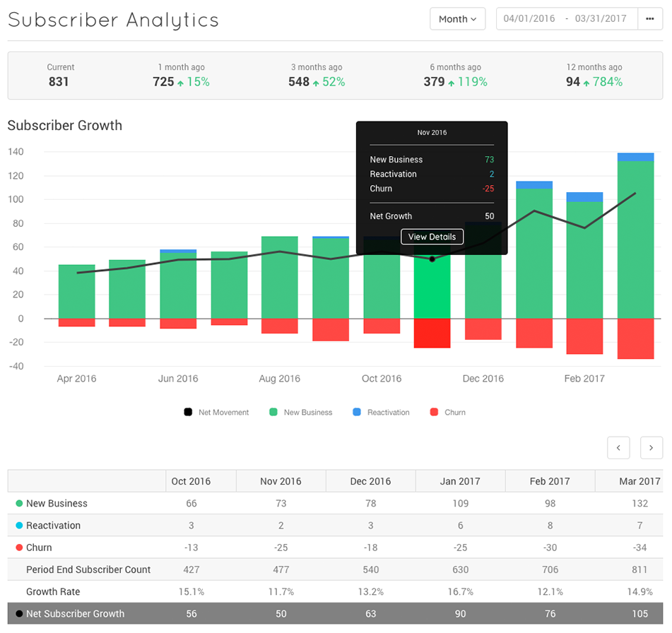Click the Feb 2017 red churn bar
672x633 pixels.
pyautogui.click(x=584, y=336)
